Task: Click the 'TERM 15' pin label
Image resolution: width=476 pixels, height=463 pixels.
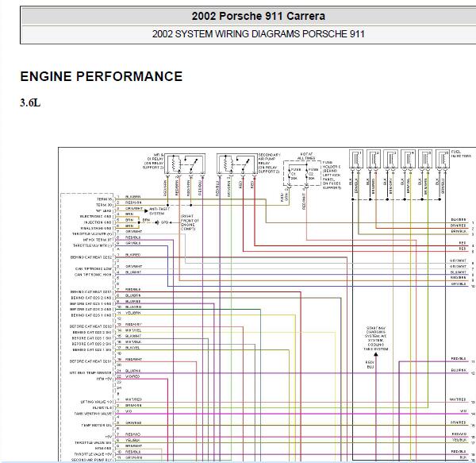Action: pos(105,199)
